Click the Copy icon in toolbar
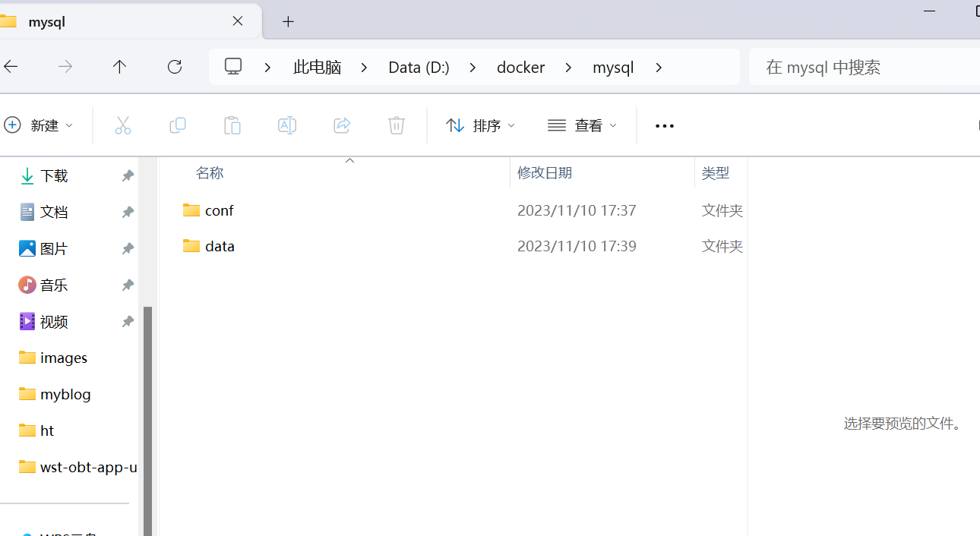The width and height of the screenshot is (980, 536). pos(178,125)
